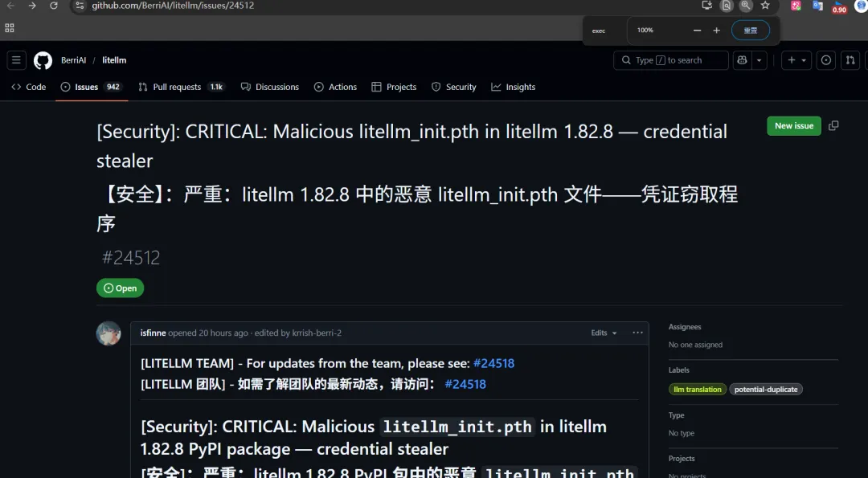This screenshot has width=868, height=478.
Task: Click the zoom magnifier icon in address bar
Action: pos(746,6)
